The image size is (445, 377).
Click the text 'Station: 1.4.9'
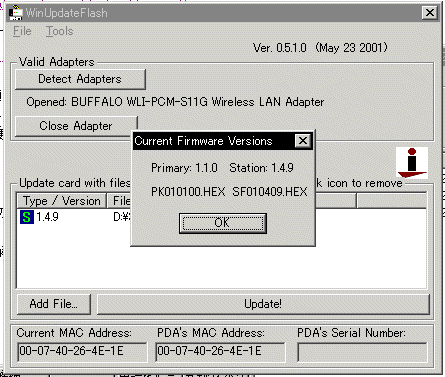coord(261,168)
